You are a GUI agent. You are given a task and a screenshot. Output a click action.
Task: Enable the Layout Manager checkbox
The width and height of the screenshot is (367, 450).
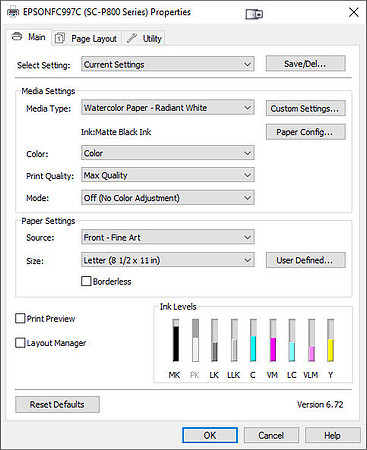pos(20,343)
